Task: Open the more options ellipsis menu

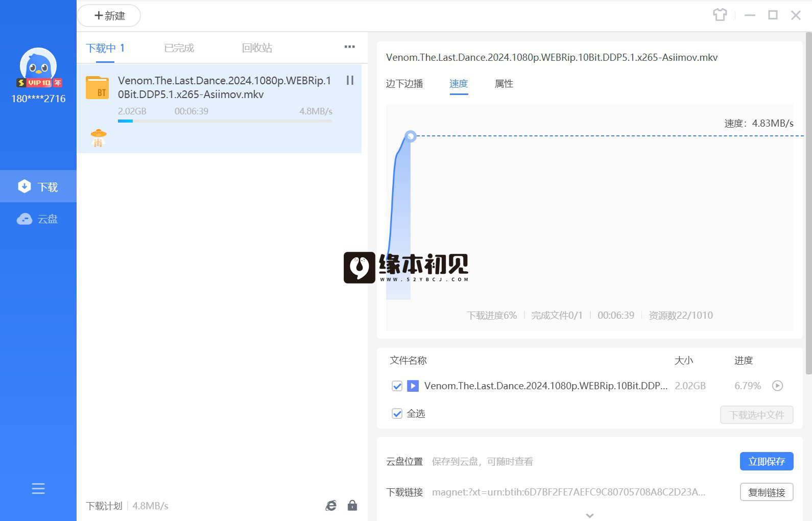Action: 350,46
